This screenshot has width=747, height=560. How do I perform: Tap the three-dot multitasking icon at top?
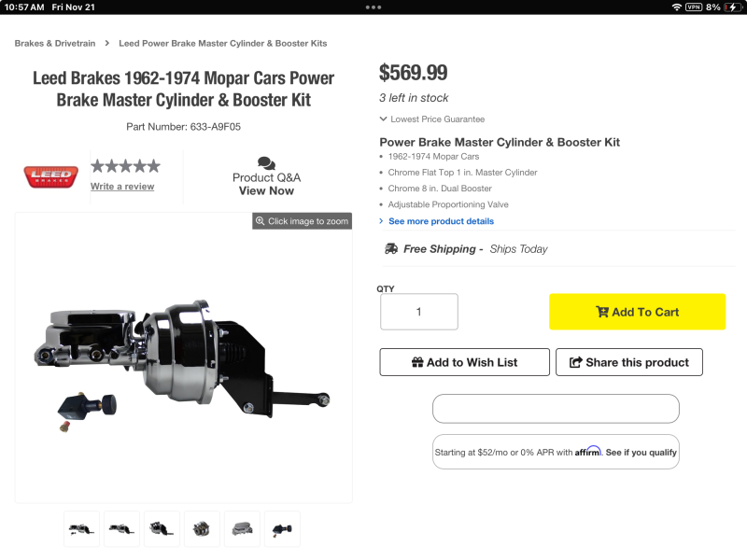pos(373,7)
